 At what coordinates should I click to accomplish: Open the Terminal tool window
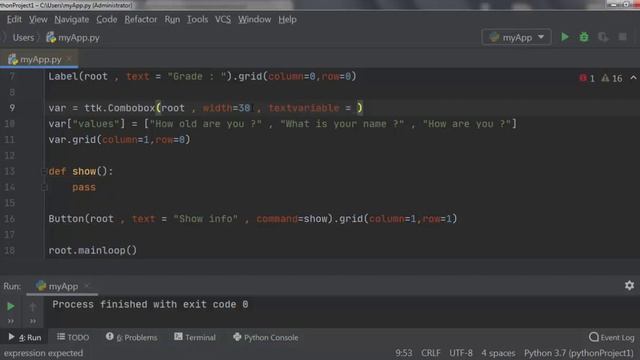click(x=195, y=338)
